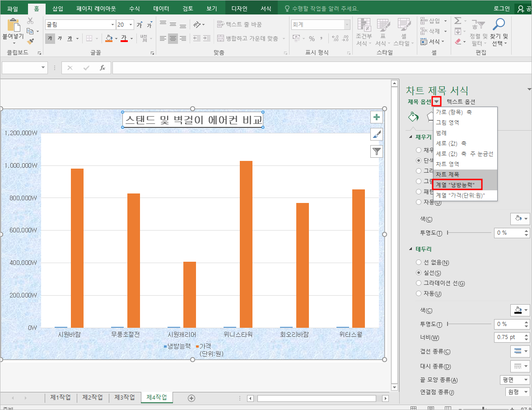Click the Cut scissors icon
This screenshot has width=532, height=410.
coord(31,21)
